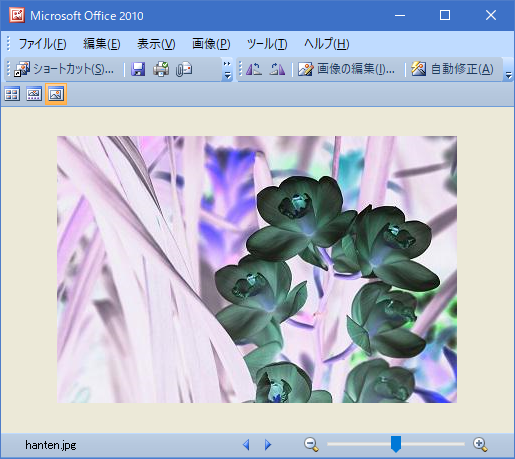
Task: Click the zoom slider handle
Action: (x=396, y=444)
